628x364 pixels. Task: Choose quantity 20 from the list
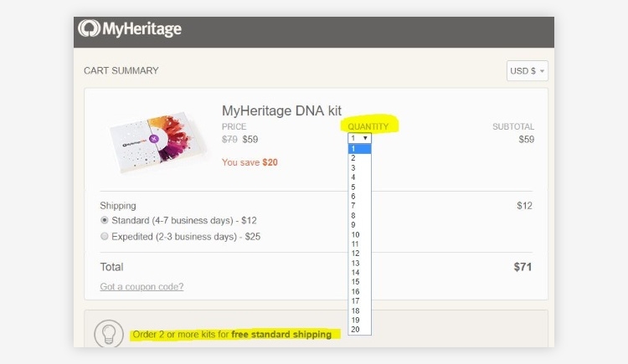tap(359, 330)
